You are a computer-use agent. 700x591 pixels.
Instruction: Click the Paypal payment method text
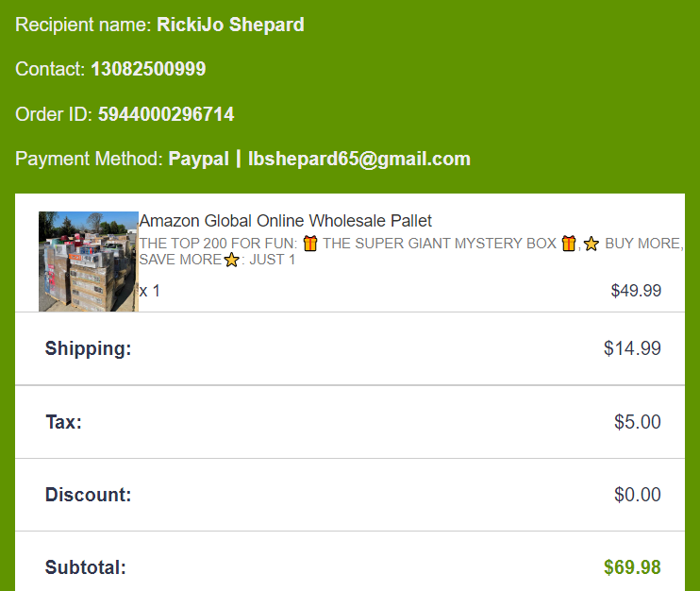(x=198, y=159)
